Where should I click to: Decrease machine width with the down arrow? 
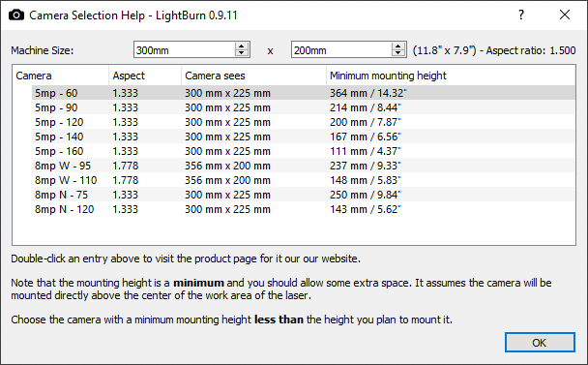(242, 53)
